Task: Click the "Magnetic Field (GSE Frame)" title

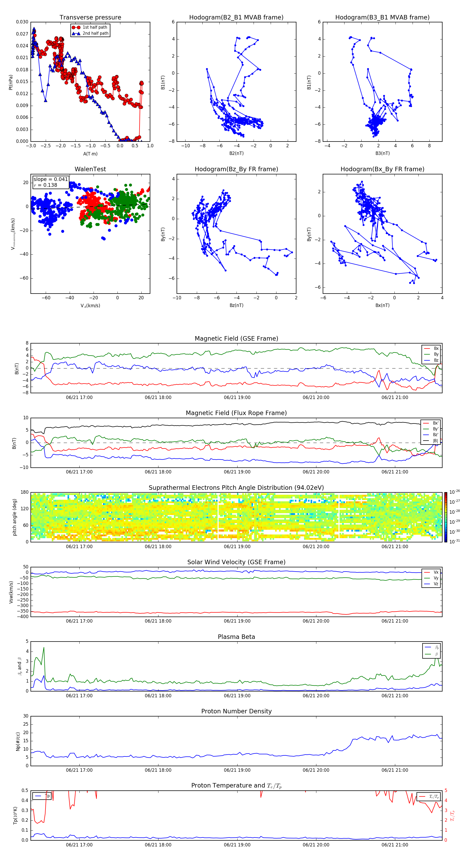Action: click(236, 338)
